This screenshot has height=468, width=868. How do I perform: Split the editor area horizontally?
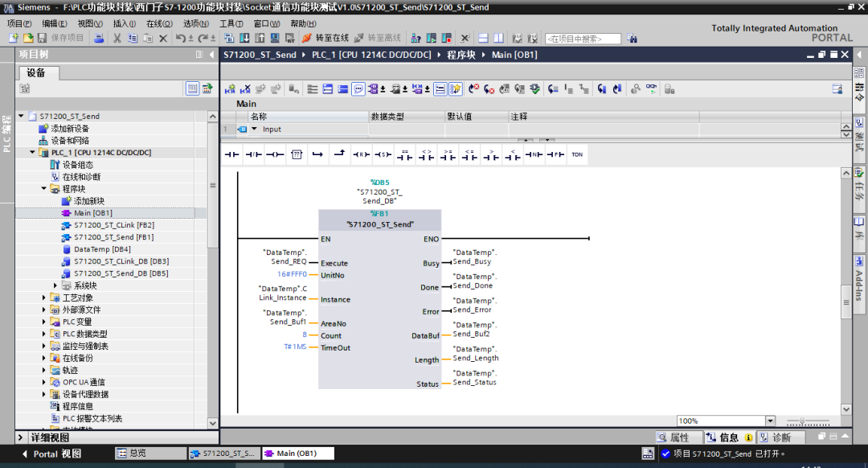click(x=483, y=39)
